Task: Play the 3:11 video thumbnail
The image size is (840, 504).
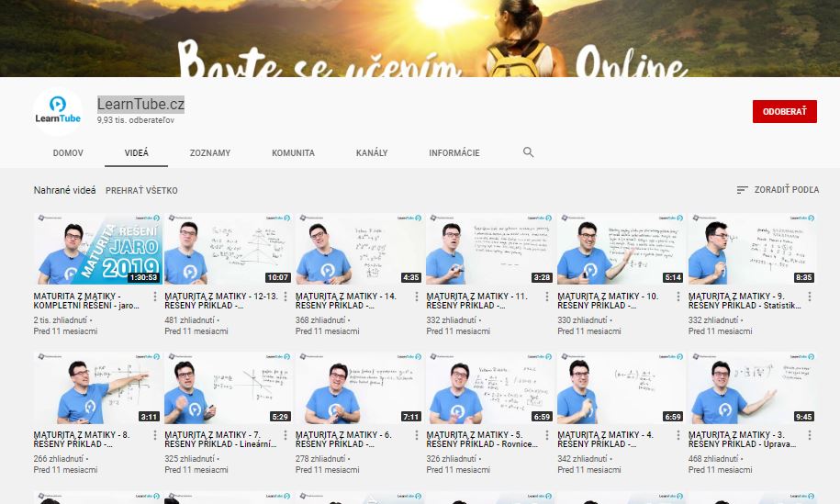Action: [x=97, y=387]
